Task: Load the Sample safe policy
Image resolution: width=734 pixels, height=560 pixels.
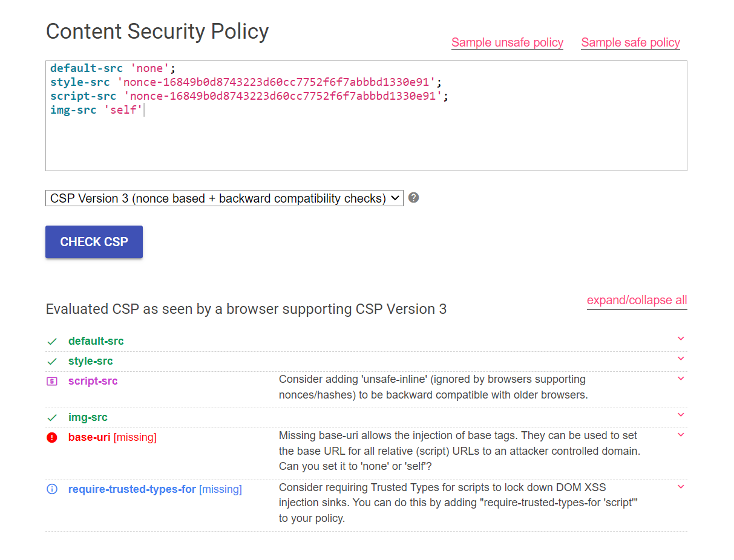Action: (x=630, y=42)
